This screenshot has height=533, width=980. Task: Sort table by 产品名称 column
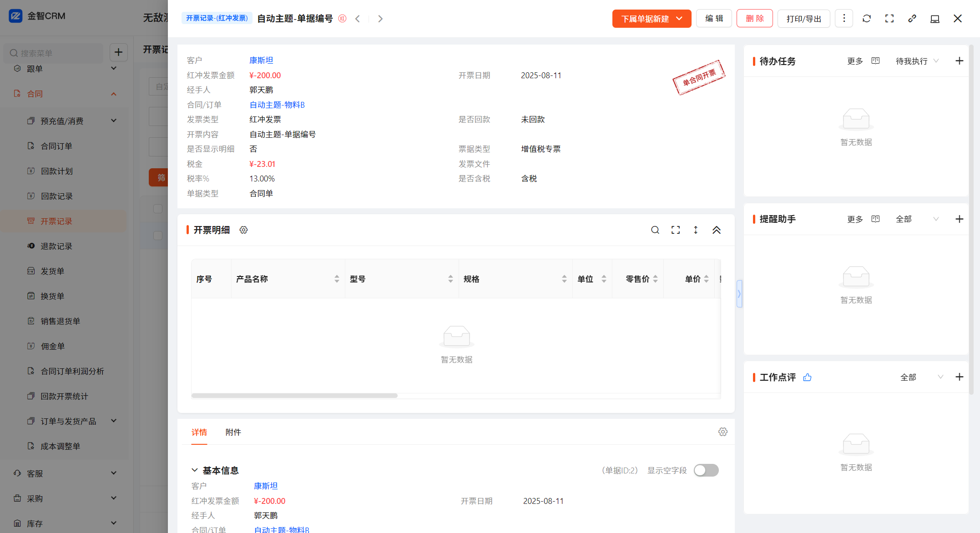(x=337, y=279)
